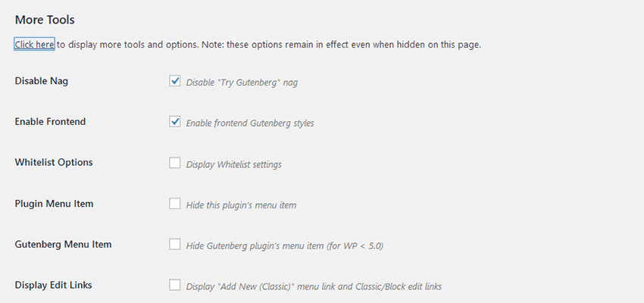Click "Hide Gutenberg plugin's menu item" text

click(x=289, y=246)
